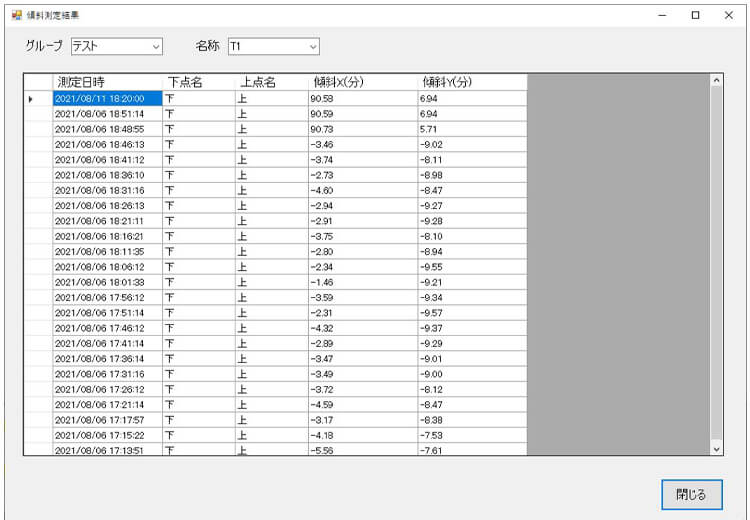
Task: Open the グループ dropdown showing テスト
Action: 117,46
